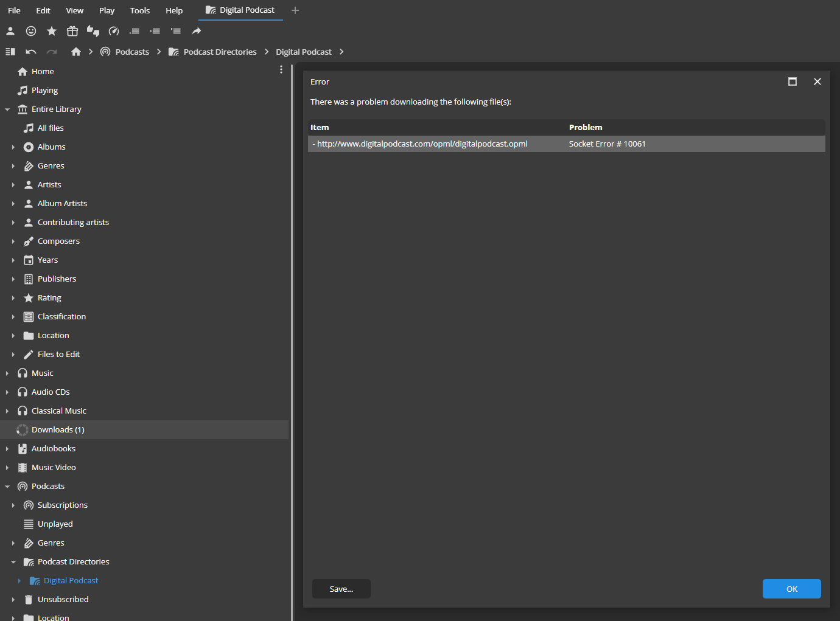Collapse the Entire Library node
Screen dimensions: 840x621
7,109
